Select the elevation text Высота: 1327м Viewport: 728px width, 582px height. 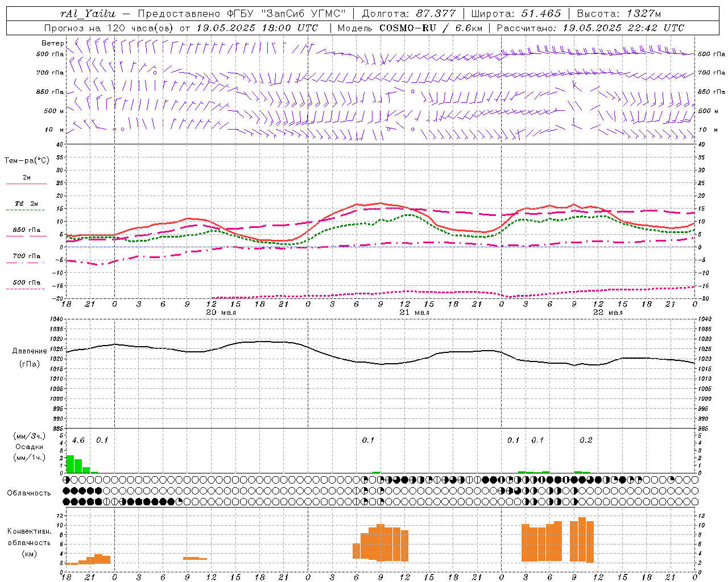point(619,14)
